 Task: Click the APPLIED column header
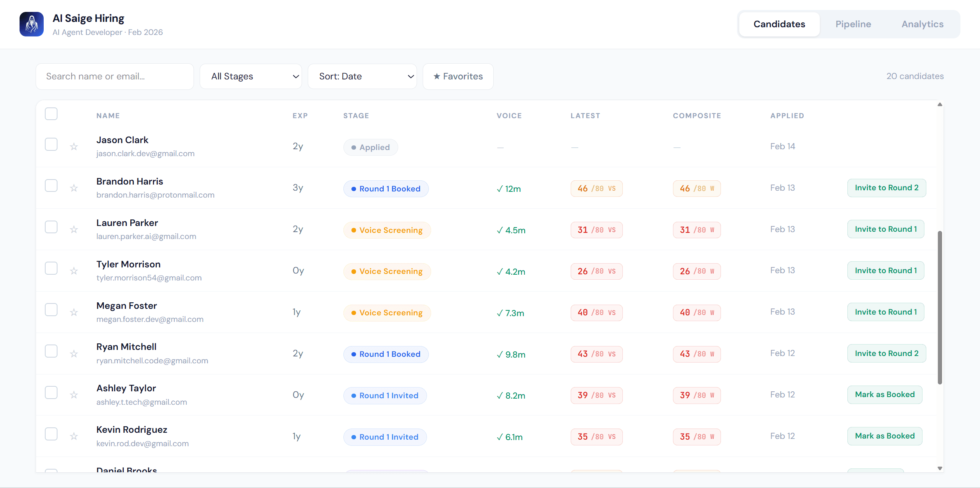tap(787, 116)
